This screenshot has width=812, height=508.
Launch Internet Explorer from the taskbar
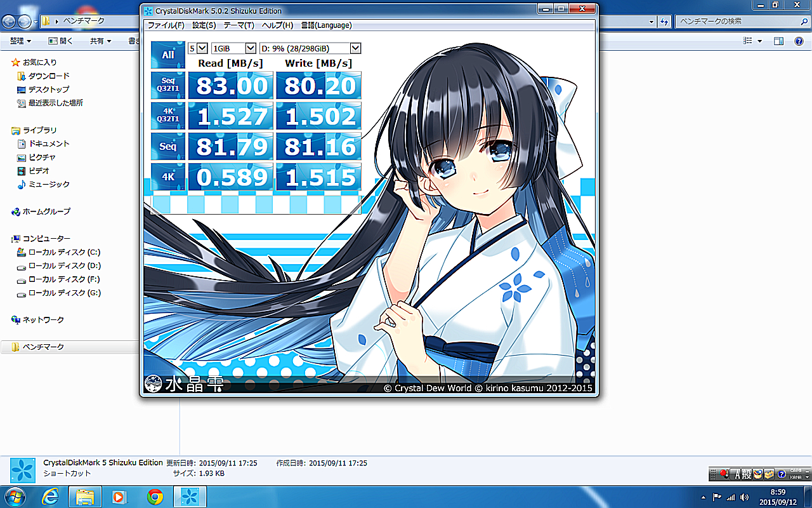[x=51, y=496]
